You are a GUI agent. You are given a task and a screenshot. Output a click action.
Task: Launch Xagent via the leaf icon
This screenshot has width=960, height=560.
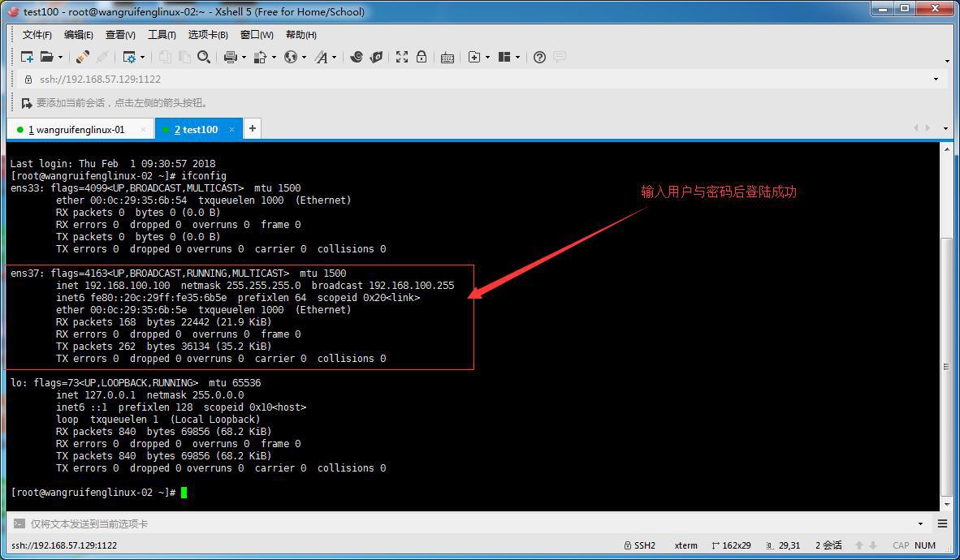tap(376, 57)
